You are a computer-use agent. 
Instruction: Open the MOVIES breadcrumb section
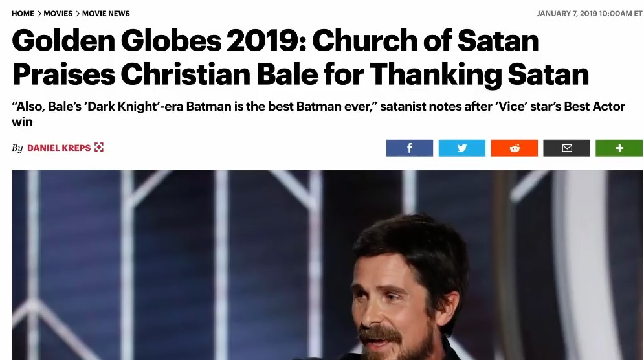[x=58, y=14]
